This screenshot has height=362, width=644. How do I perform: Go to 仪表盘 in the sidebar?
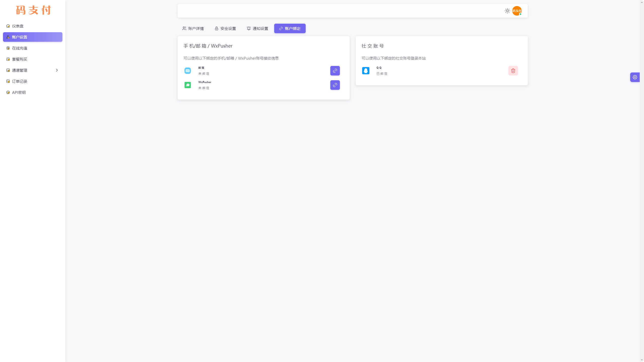click(x=18, y=26)
